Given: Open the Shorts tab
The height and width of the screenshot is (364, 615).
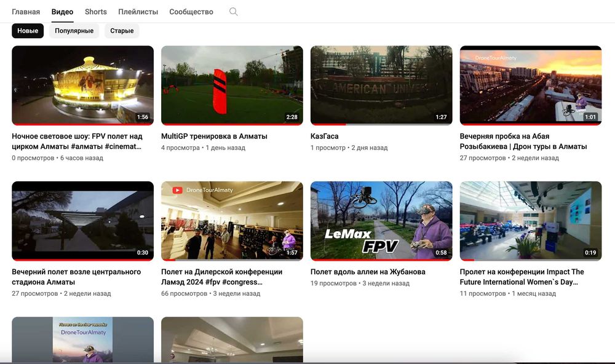Looking at the screenshot, I should [x=96, y=12].
